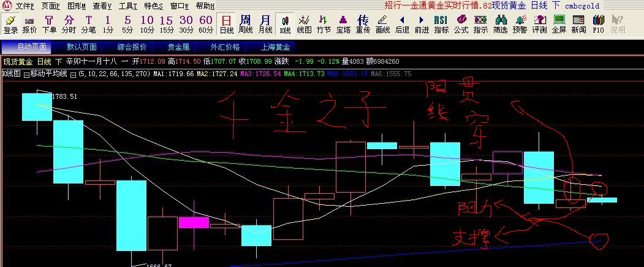Viewport: 644px width, 267px height.
Task: Collapse the box before 移动平均线
Action: tap(27, 74)
